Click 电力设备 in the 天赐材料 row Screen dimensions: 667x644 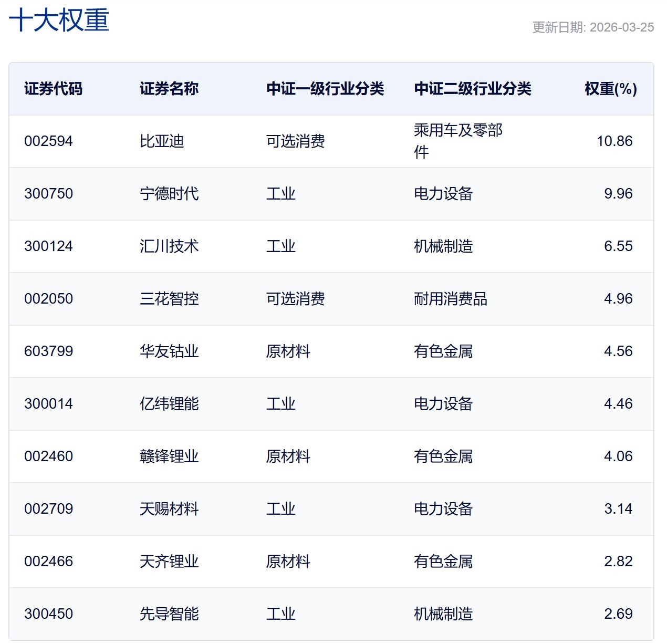click(443, 509)
